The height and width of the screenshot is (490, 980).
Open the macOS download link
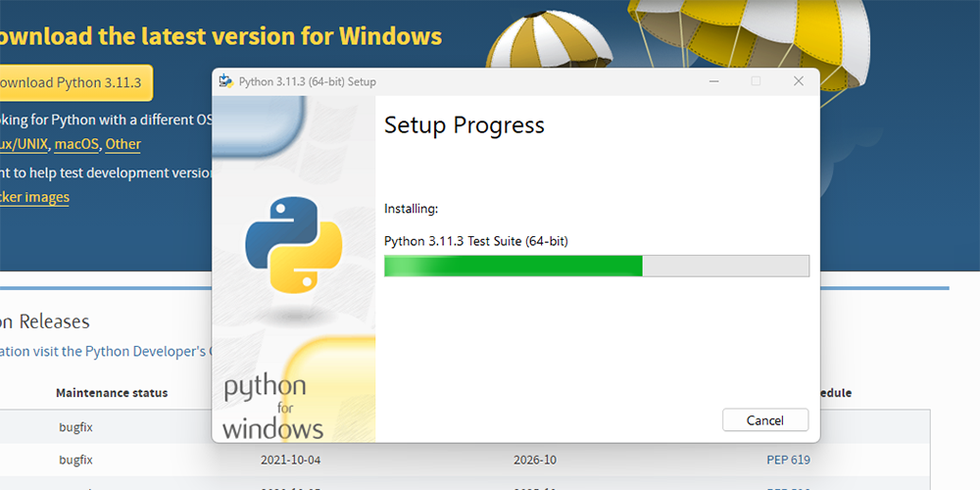click(76, 144)
